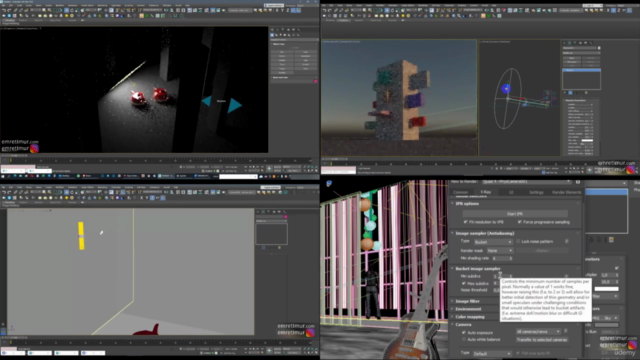640x360 pixels.
Task: Open the Render Elements tab
Action: point(566,192)
